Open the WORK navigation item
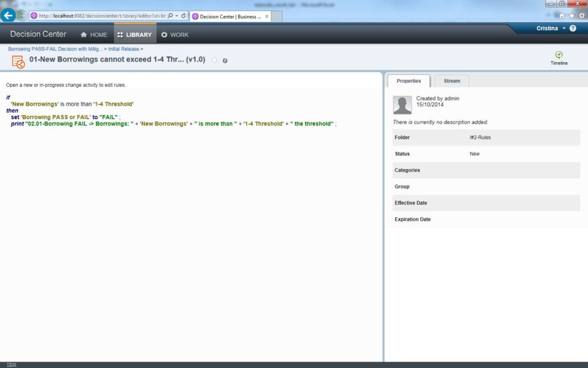The width and height of the screenshot is (588, 368). pos(175,35)
